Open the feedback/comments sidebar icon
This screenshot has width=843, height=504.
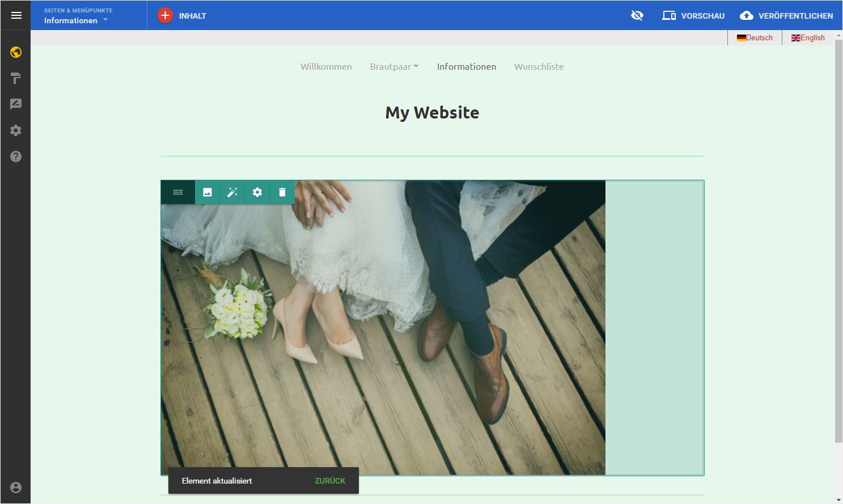(x=16, y=104)
